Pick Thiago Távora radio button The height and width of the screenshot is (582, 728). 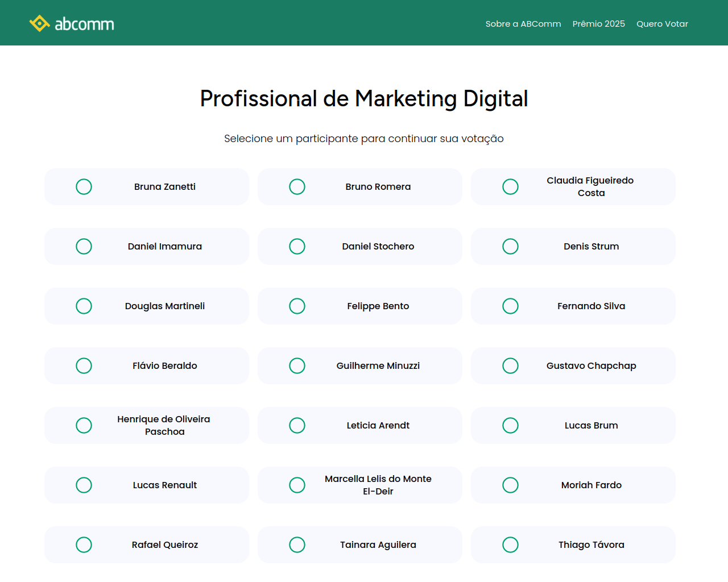(x=510, y=544)
